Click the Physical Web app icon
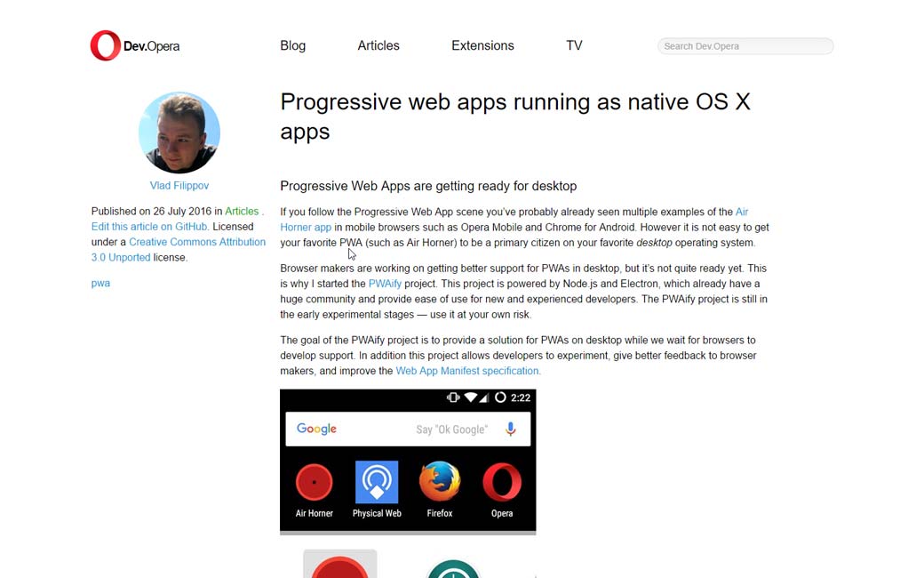The width and height of the screenshot is (924, 578). click(x=377, y=483)
